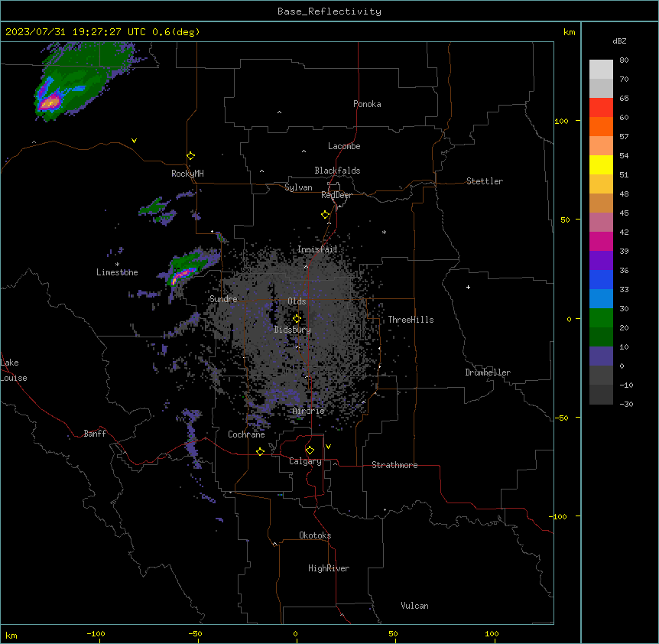Click the Calgary city label
This screenshot has width=659, height=644.
(x=305, y=461)
